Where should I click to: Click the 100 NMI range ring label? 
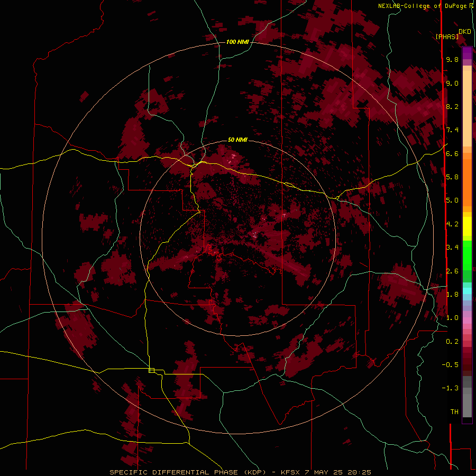(237, 42)
